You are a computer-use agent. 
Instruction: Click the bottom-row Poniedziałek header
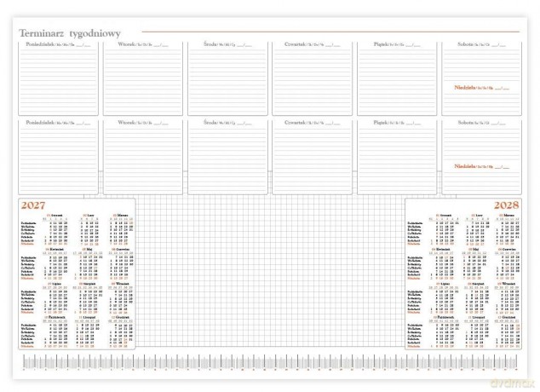(59, 123)
